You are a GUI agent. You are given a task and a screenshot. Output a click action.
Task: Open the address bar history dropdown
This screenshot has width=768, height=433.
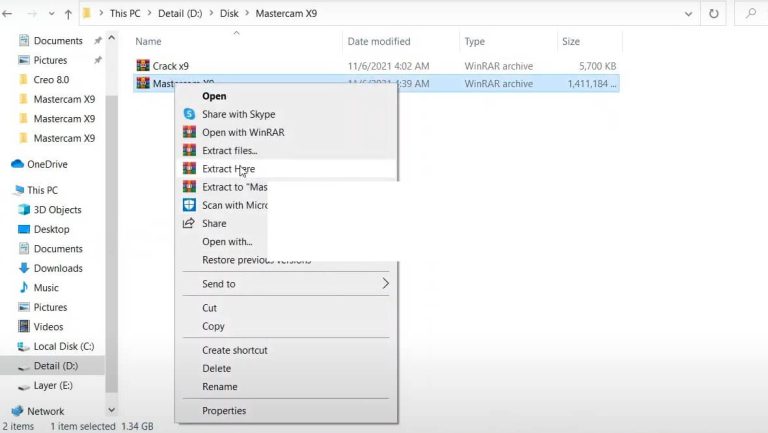[x=688, y=14]
